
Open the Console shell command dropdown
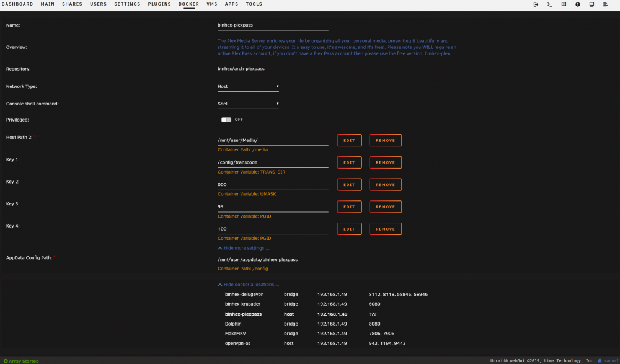coord(248,104)
